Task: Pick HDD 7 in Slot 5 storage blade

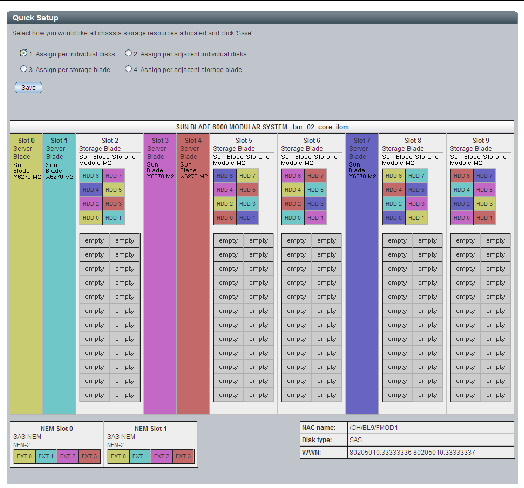Action: 248,176
